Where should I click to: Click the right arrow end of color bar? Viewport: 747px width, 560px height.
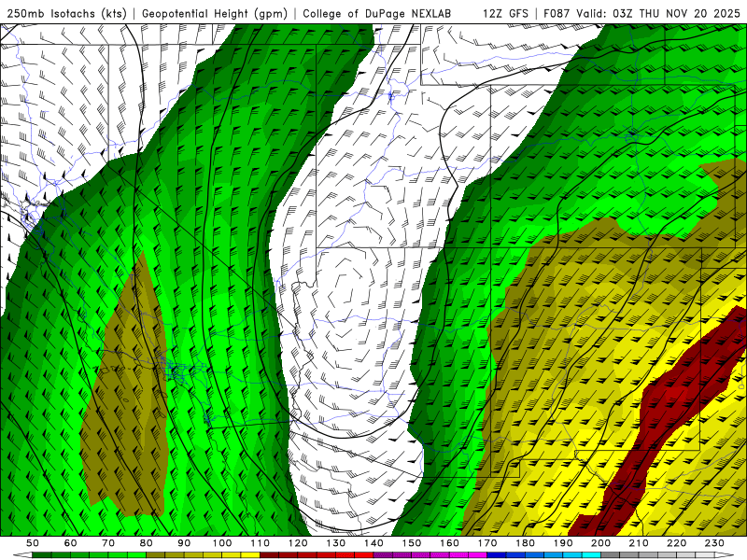725,555
